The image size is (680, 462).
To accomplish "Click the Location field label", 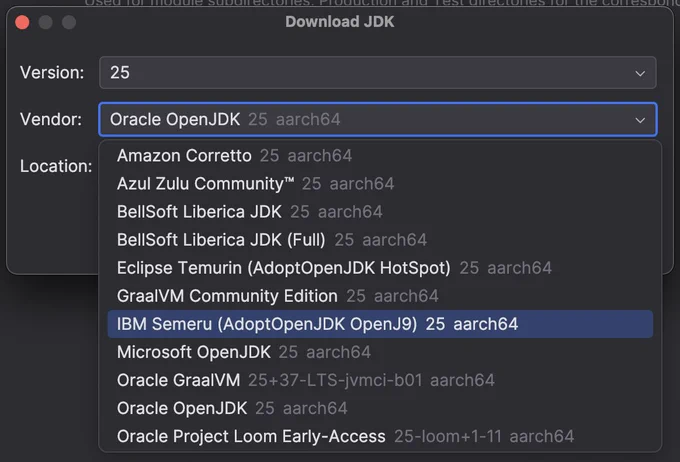I will click(56, 166).
